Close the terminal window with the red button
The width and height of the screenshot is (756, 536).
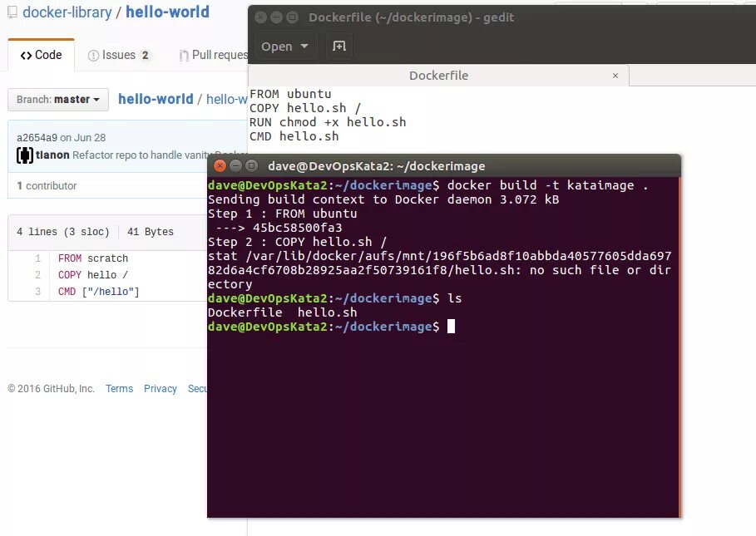pyautogui.click(x=220, y=166)
